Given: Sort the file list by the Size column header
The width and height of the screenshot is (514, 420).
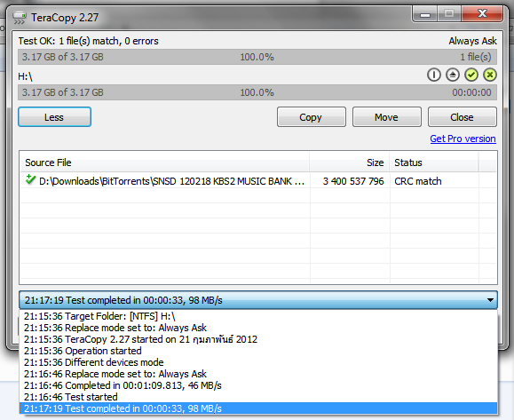Looking at the screenshot, I should coord(350,162).
